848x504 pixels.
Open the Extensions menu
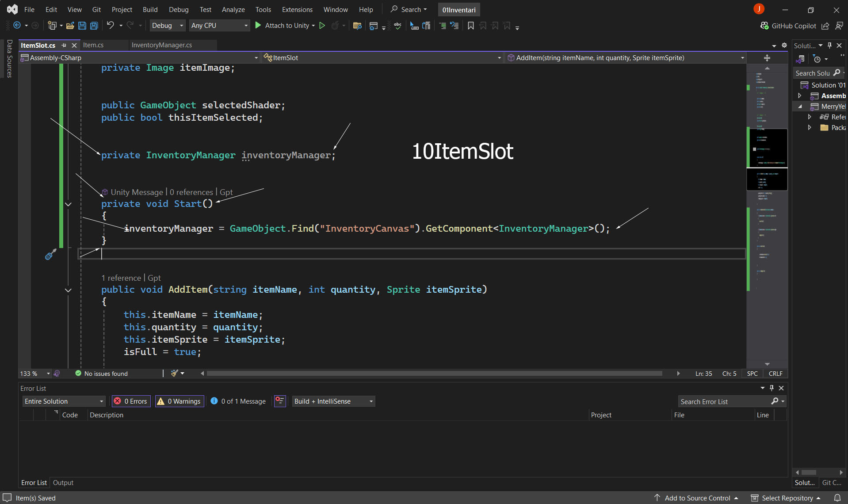click(297, 9)
